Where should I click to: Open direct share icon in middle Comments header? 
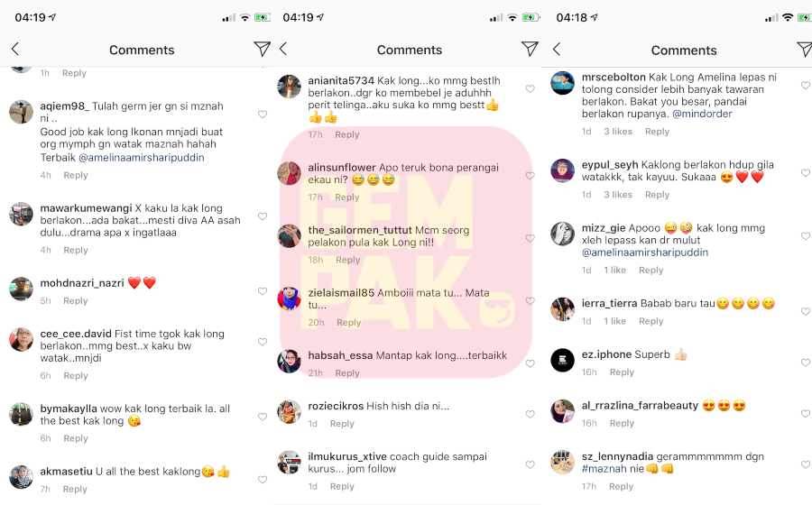click(530, 50)
